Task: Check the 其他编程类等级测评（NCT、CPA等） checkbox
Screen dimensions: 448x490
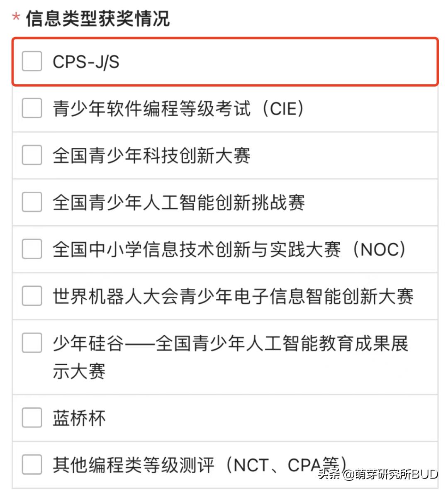Action: pyautogui.click(x=32, y=466)
